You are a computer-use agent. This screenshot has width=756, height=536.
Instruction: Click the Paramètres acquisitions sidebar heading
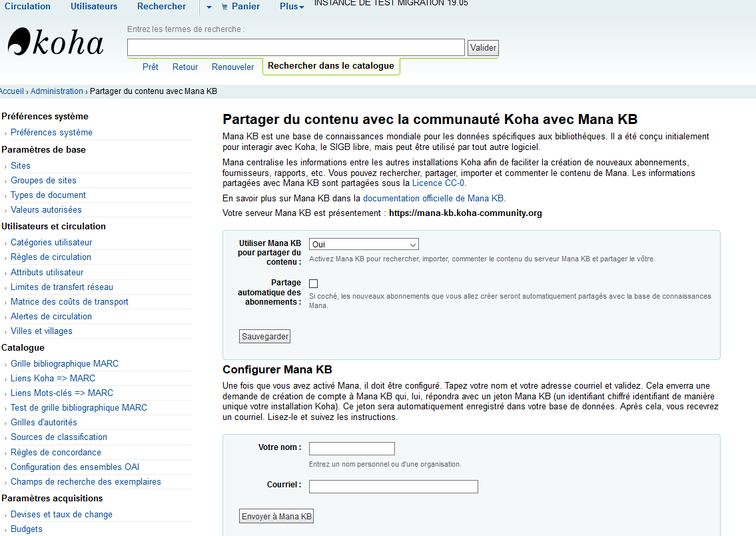tap(52, 499)
